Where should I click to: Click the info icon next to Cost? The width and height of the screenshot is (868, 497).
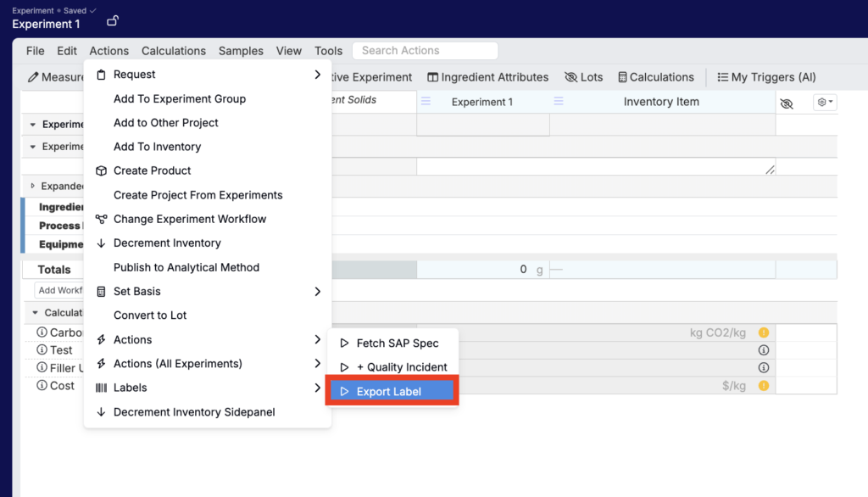click(42, 385)
